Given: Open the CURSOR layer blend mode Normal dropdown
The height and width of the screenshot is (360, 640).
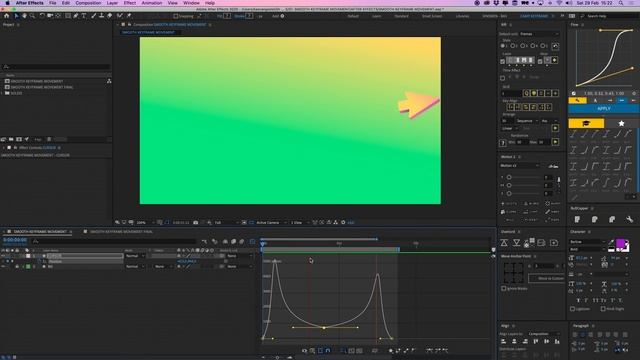Looking at the screenshot, I should (x=135, y=256).
